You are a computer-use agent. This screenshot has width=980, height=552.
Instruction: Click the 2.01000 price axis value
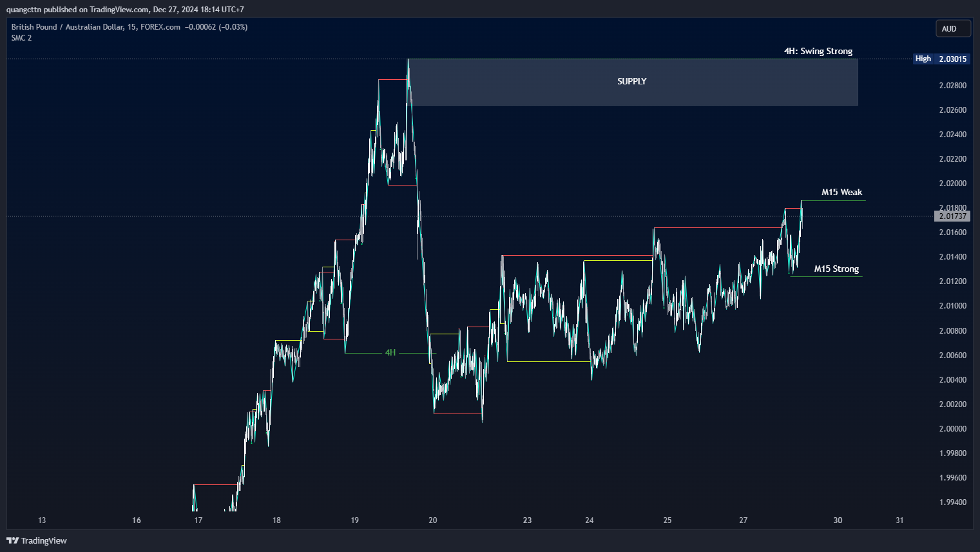point(952,306)
